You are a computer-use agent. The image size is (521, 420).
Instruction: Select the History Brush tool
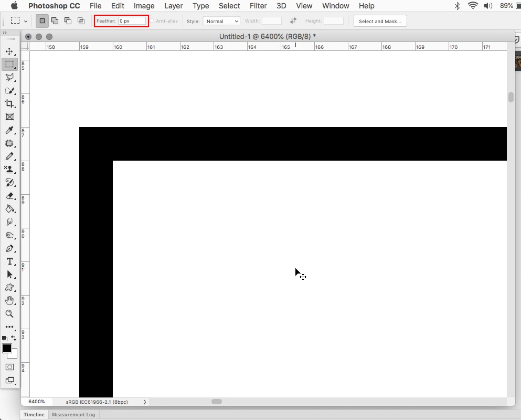9,183
